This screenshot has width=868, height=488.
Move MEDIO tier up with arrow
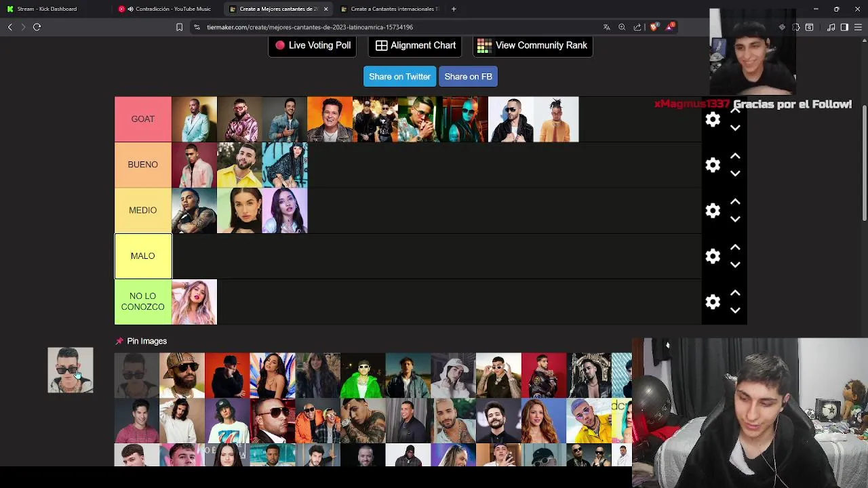pyautogui.click(x=735, y=202)
